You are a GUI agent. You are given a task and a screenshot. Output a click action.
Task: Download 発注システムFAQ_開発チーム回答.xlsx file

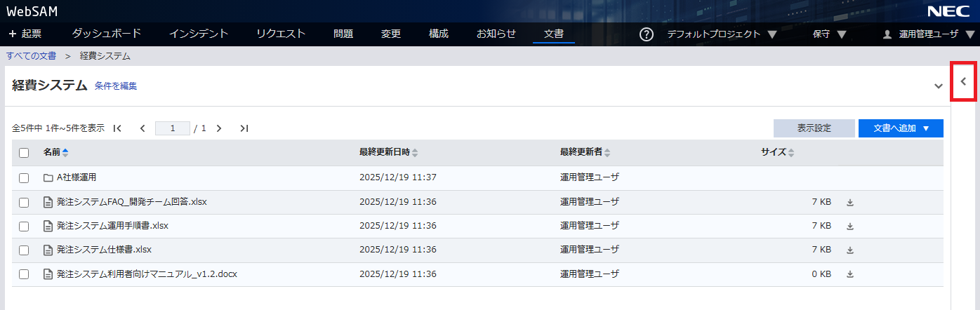point(849,203)
